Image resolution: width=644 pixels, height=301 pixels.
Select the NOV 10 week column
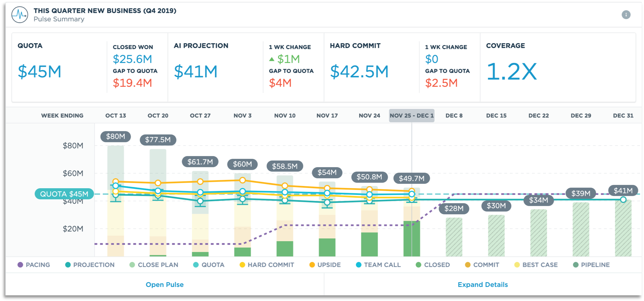pyautogui.click(x=285, y=115)
